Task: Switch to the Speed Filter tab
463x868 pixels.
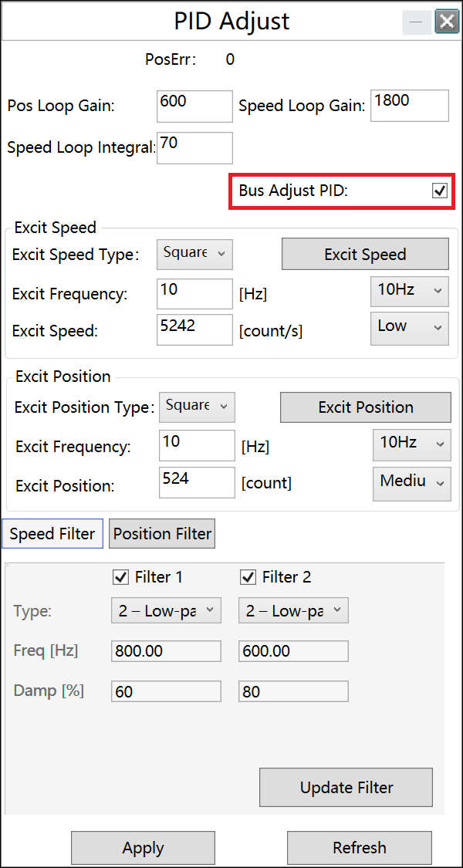Action: click(x=52, y=533)
